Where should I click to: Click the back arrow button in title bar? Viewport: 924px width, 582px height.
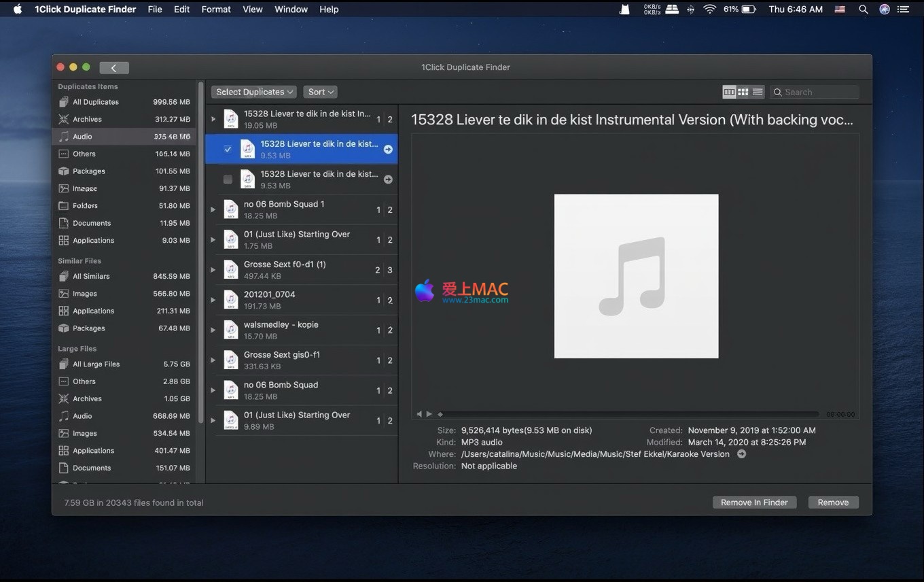coord(113,67)
